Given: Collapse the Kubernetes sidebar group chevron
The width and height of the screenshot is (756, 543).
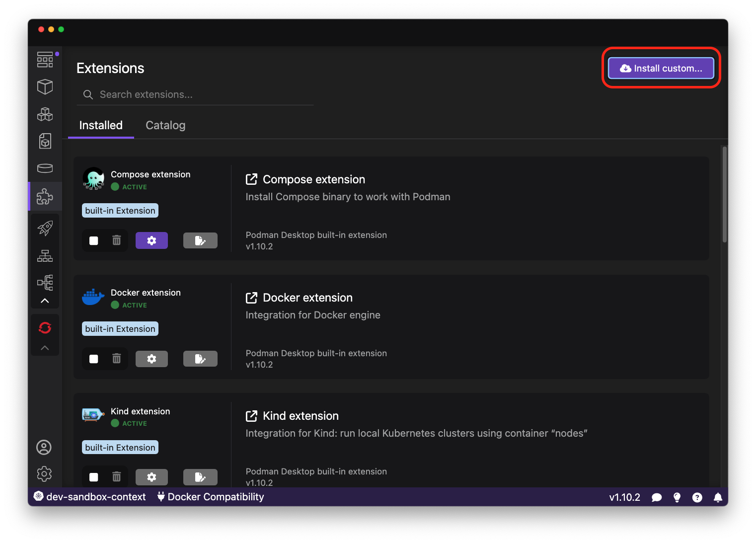Looking at the screenshot, I should pos(45,301).
